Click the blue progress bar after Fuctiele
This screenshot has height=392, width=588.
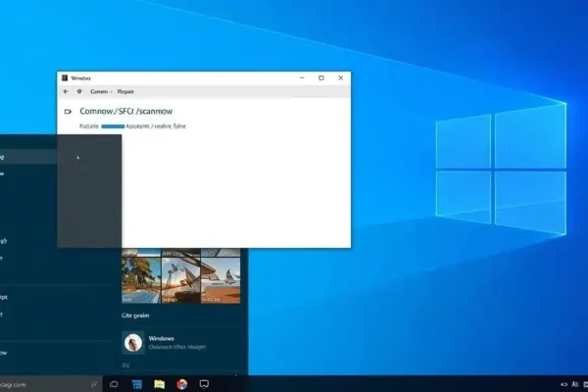point(113,126)
